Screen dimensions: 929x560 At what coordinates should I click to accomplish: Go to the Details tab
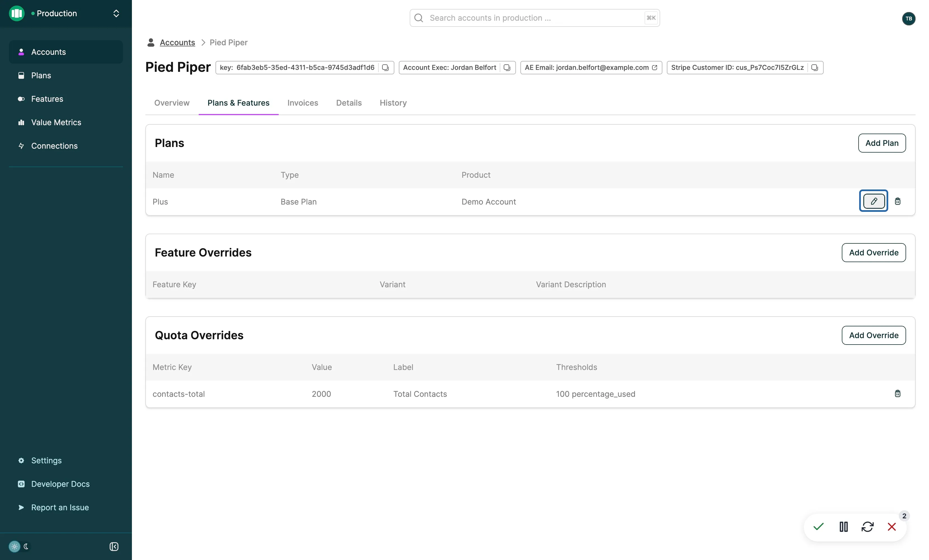tap(349, 103)
